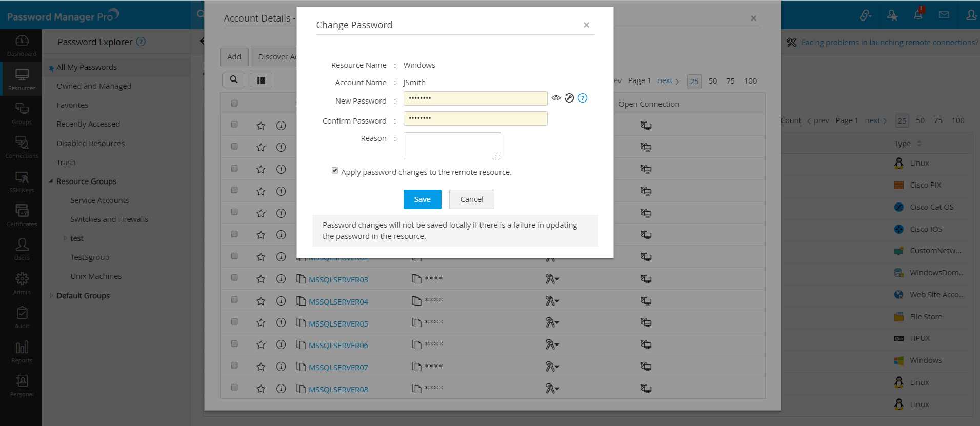Select Favorites in Password Explorer
The image size is (980, 426).
72,105
